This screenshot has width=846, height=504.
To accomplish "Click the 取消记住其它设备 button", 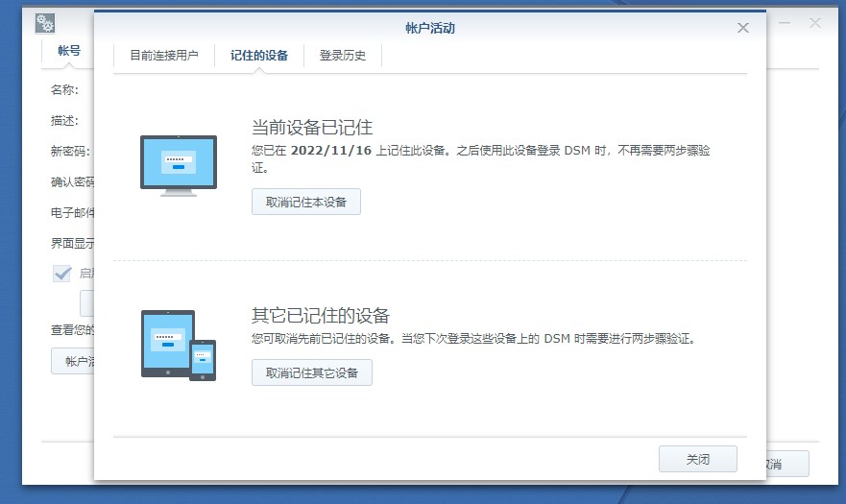I will 312,372.
